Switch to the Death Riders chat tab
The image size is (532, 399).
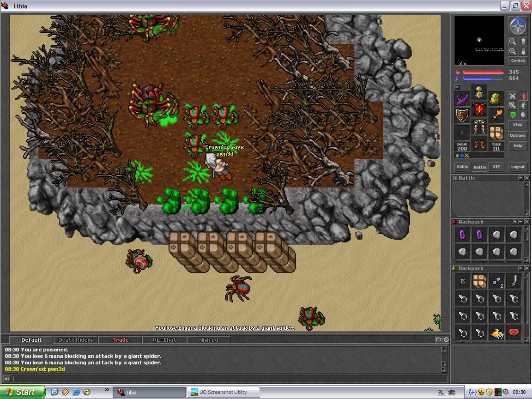coord(75,339)
